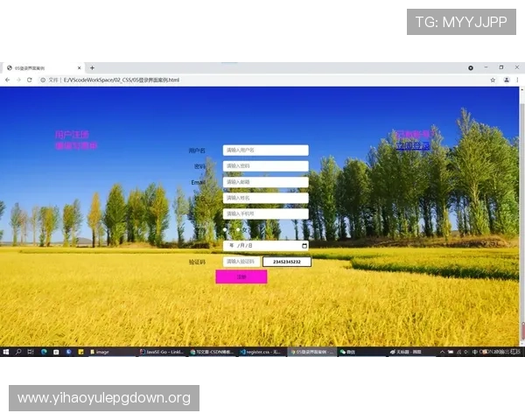Click the blue round taskbar icon

click(68, 352)
